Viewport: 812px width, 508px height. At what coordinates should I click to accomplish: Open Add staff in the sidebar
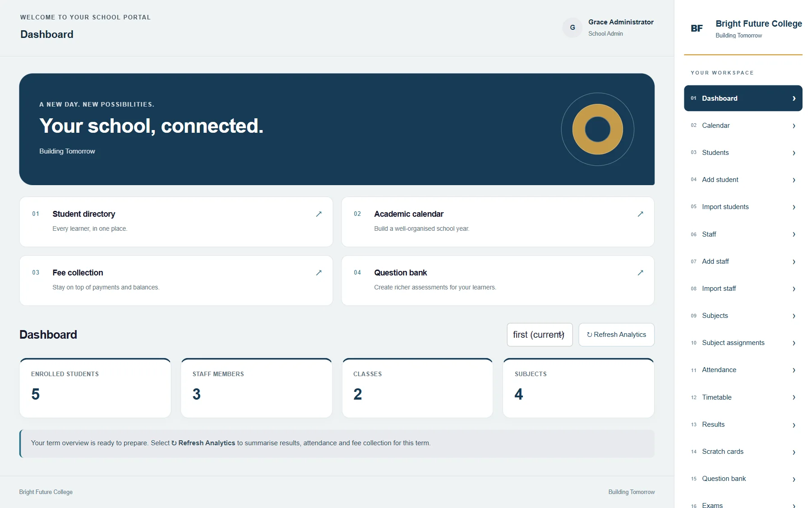coord(743,261)
